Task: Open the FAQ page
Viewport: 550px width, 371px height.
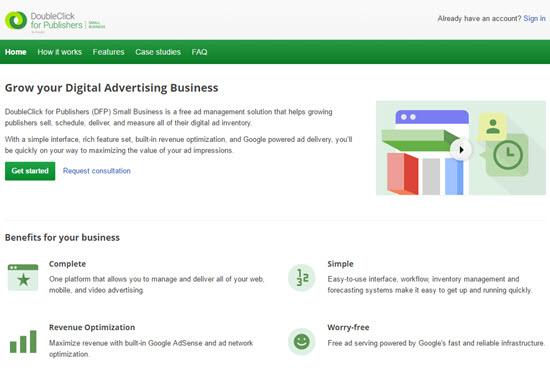Action: point(199,52)
